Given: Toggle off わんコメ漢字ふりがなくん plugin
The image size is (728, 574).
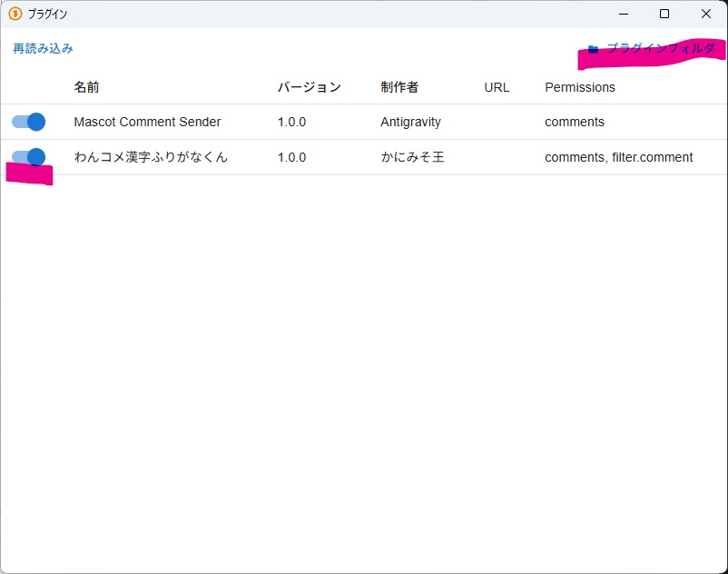Looking at the screenshot, I should pyautogui.click(x=28, y=157).
